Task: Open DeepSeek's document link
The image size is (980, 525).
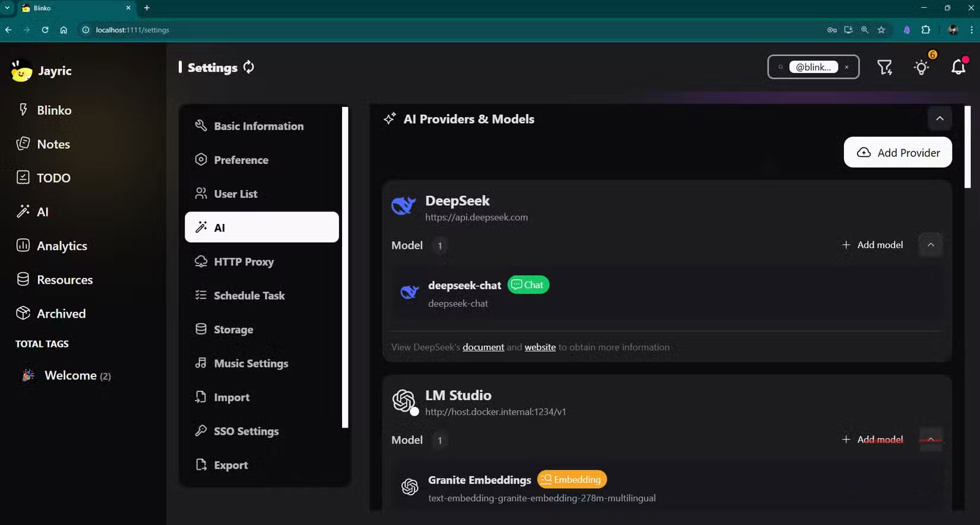Action: tap(483, 347)
